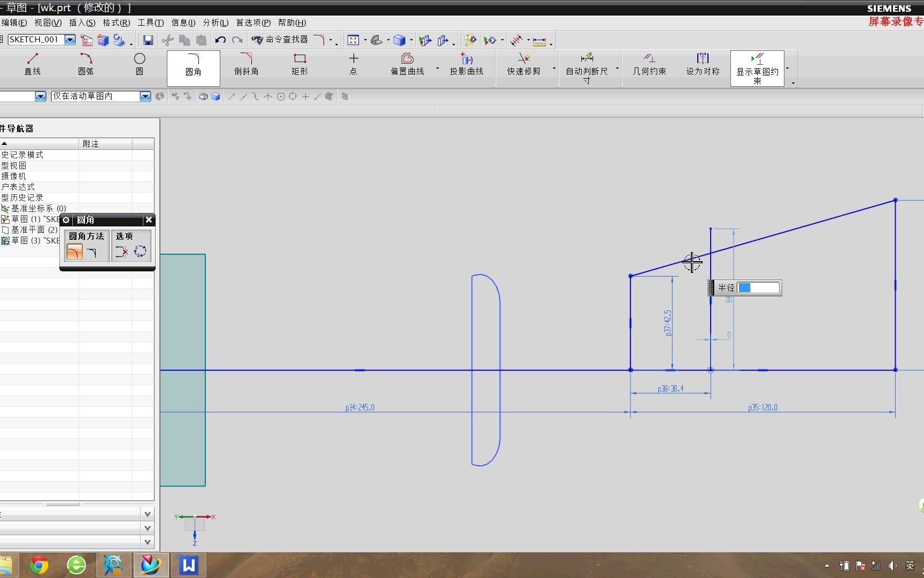Click the measure ruler icon in toolbar
The image size is (924, 578).
[540, 41]
